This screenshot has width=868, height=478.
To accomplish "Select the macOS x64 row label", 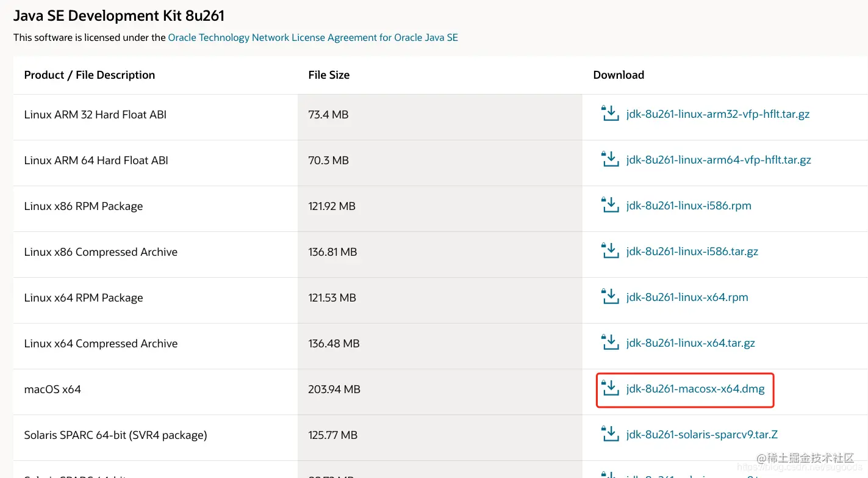I will pos(52,389).
